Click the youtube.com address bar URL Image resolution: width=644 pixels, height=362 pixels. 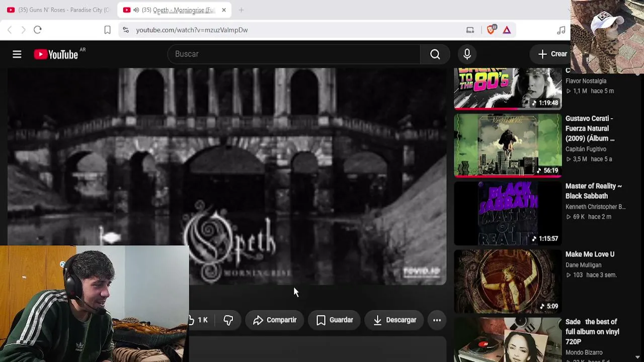click(x=192, y=30)
